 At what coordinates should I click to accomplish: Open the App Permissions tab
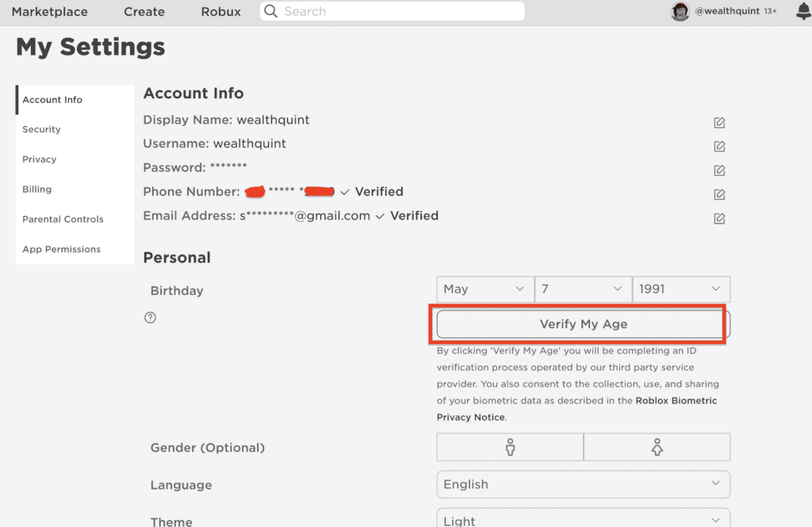(x=75, y=250)
